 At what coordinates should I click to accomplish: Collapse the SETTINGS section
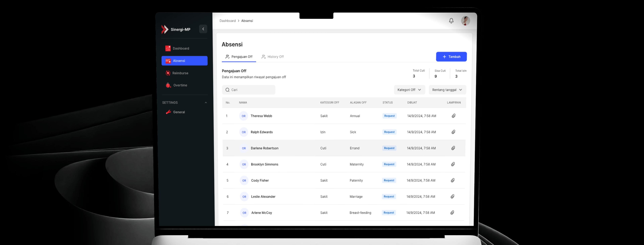pos(206,103)
